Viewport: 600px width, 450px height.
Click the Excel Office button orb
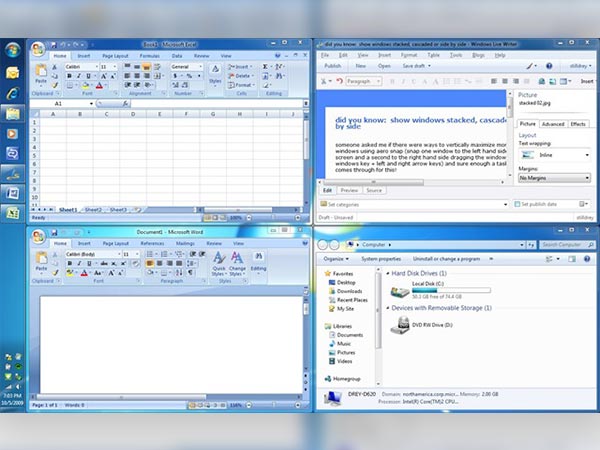pos(37,48)
